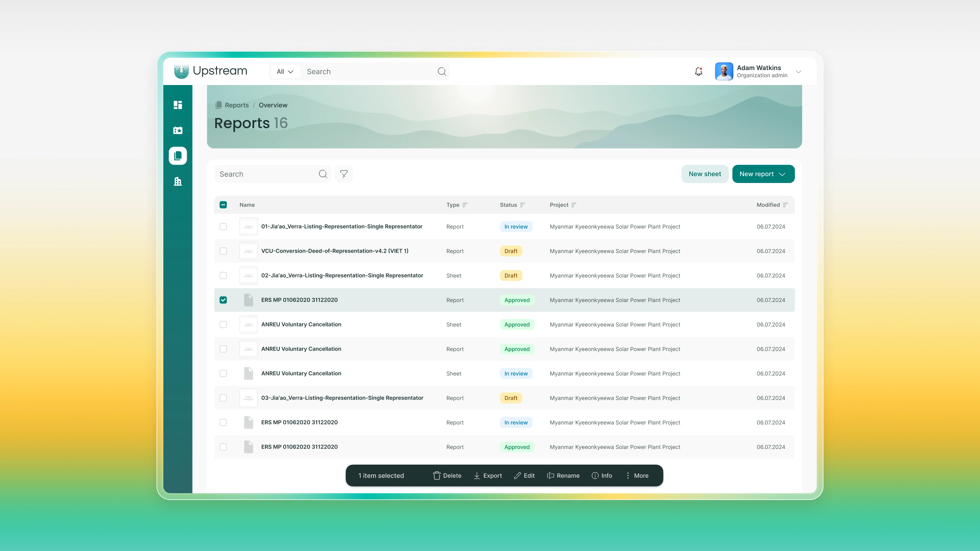Toggle the select-all header checkbox
The image size is (980, 551).
(x=223, y=205)
